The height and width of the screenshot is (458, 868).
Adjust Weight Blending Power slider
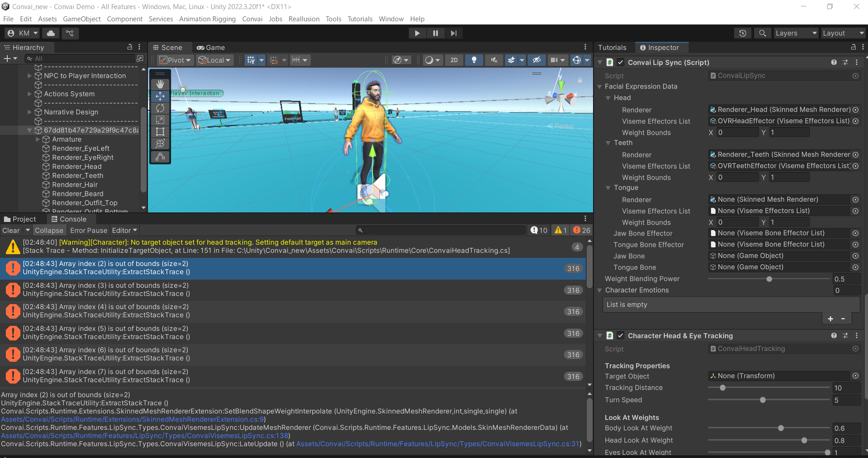(x=769, y=279)
